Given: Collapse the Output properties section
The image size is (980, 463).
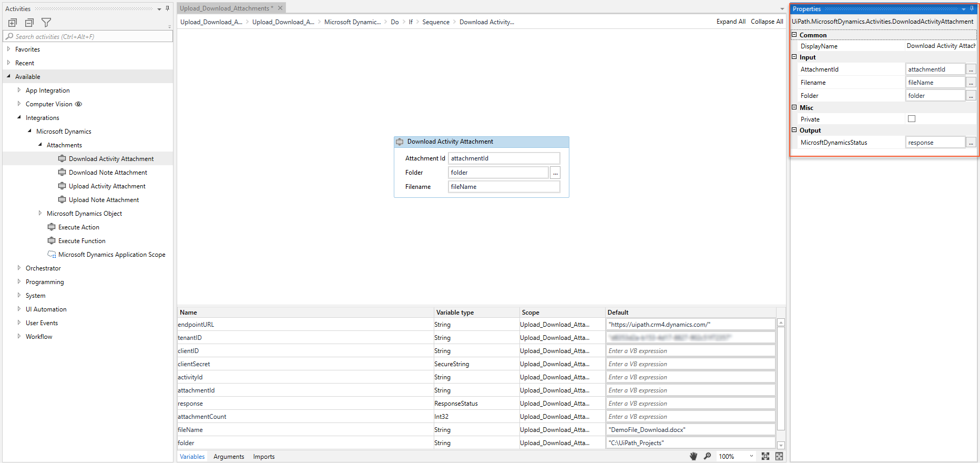Looking at the screenshot, I should [x=794, y=130].
